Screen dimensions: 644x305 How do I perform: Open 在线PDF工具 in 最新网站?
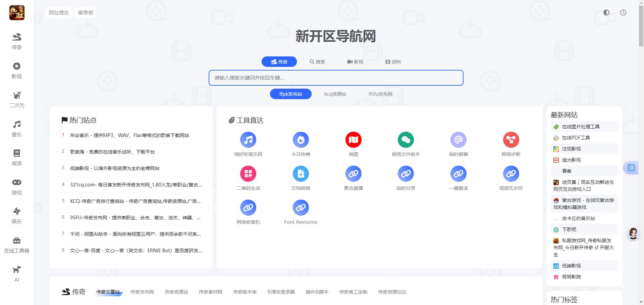pyautogui.click(x=584, y=138)
